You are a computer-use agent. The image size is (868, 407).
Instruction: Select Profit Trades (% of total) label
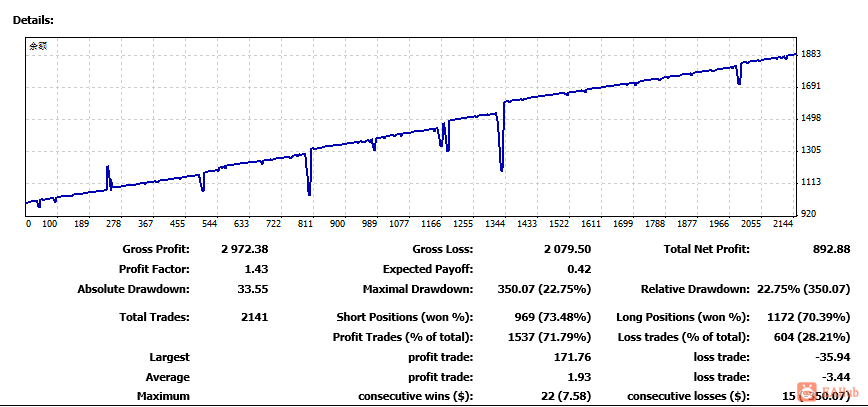(x=404, y=337)
